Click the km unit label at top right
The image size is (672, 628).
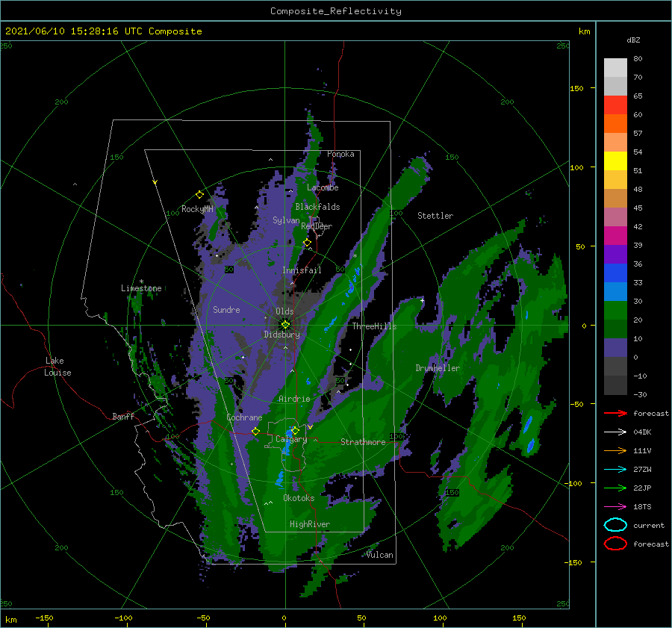pyautogui.click(x=584, y=31)
